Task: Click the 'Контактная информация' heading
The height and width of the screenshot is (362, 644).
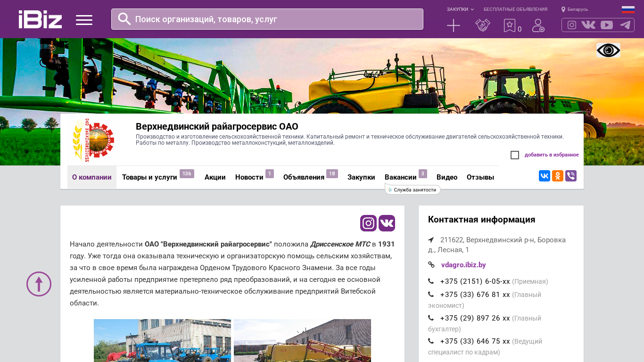Action: pos(481,220)
